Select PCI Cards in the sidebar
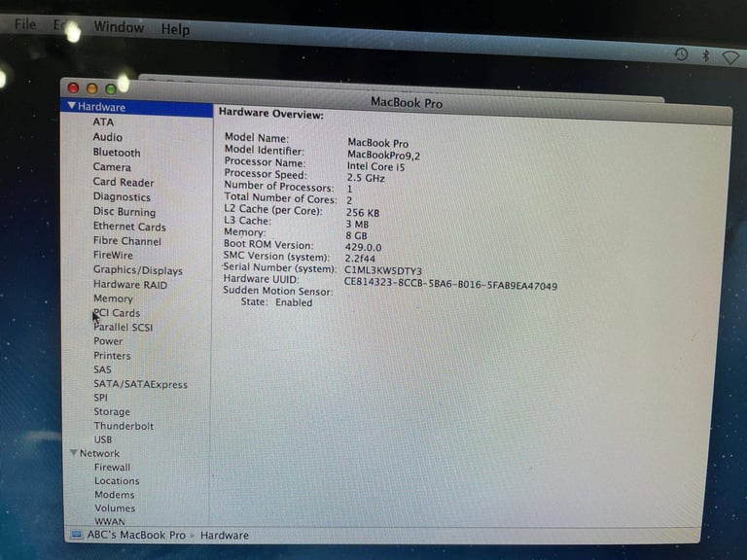Image resolution: width=747 pixels, height=560 pixels. (117, 313)
